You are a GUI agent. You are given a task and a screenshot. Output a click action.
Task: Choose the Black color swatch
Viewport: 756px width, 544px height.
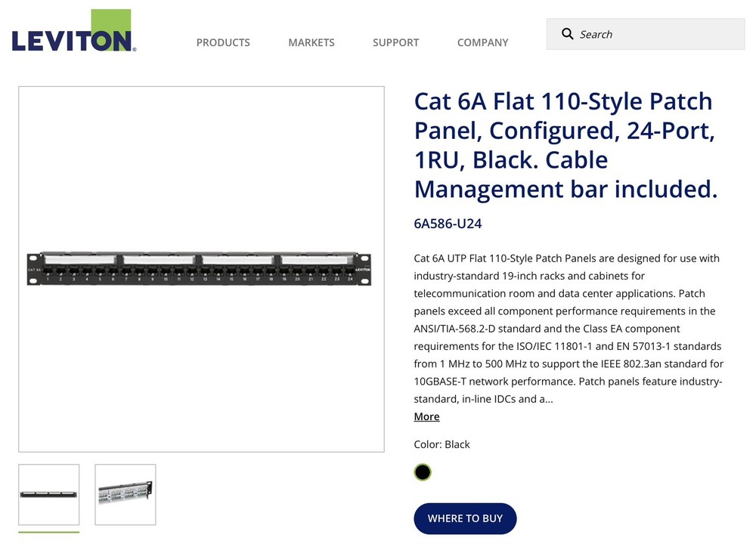pos(423,472)
